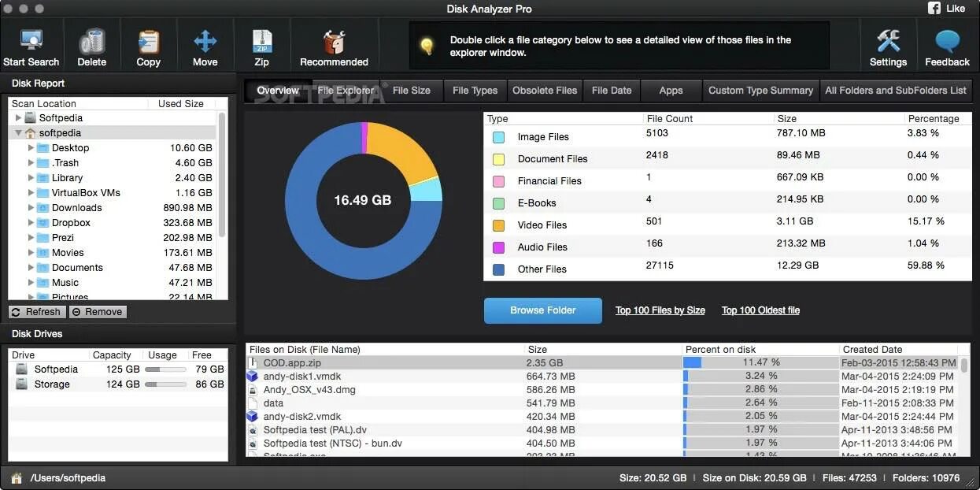Click the Storage disk icon in Disk Drives
Viewport: 980px width, 490px height.
coord(22,384)
